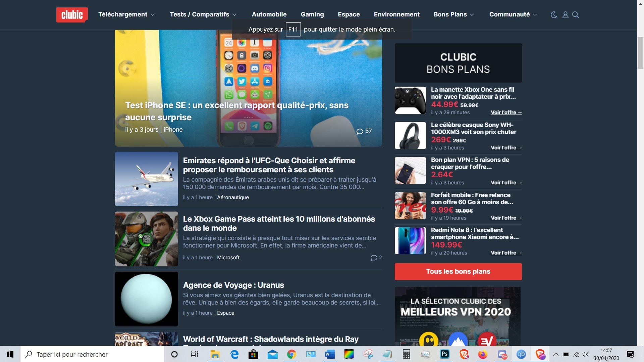Go to the Gaming section

312,14
